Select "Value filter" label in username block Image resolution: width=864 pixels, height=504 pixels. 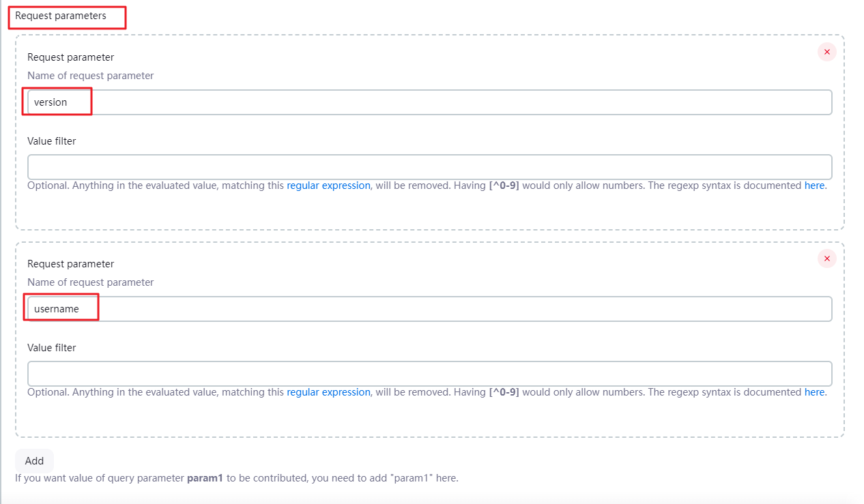[x=52, y=348]
